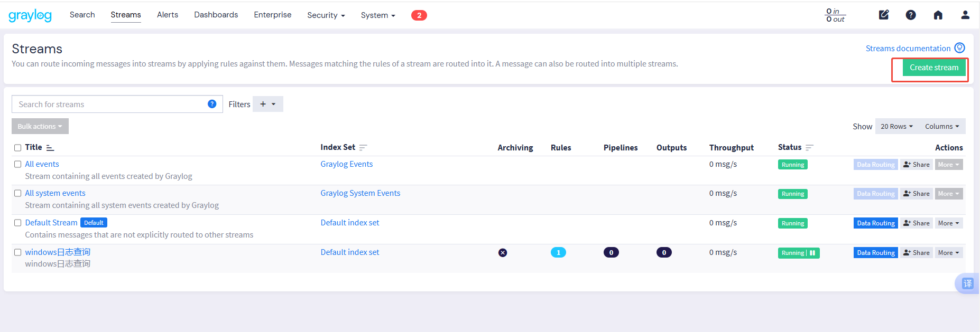980x332 pixels.
Task: Go to the home page icon
Action: pyautogui.click(x=938, y=15)
